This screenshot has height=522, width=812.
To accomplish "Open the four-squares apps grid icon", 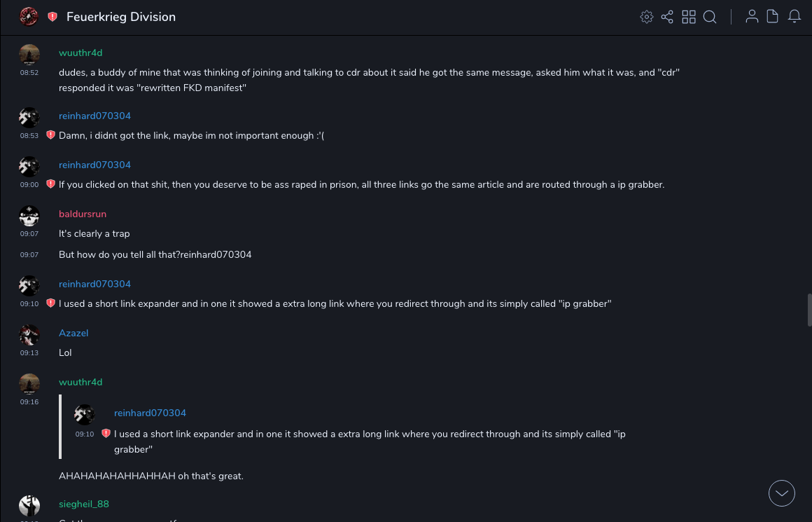I will pyautogui.click(x=689, y=17).
